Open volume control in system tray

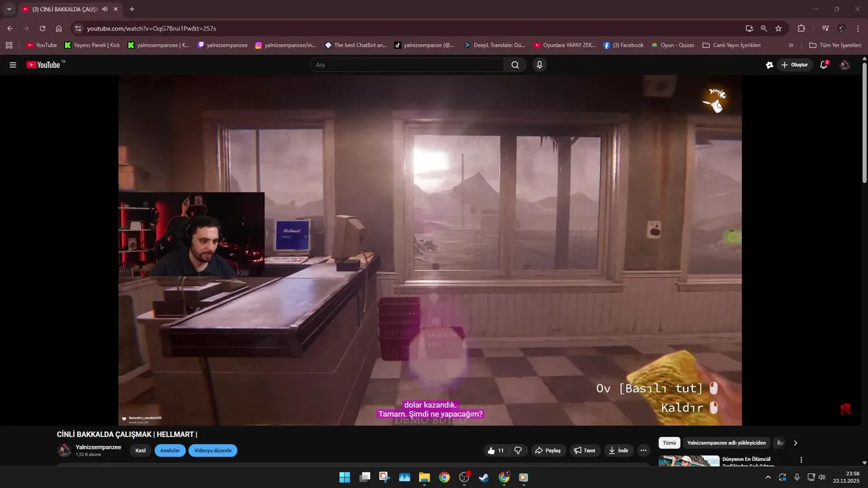tap(822, 477)
